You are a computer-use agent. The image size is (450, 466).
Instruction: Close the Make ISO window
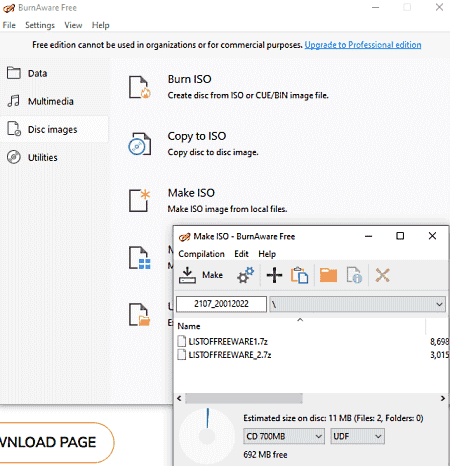click(432, 236)
